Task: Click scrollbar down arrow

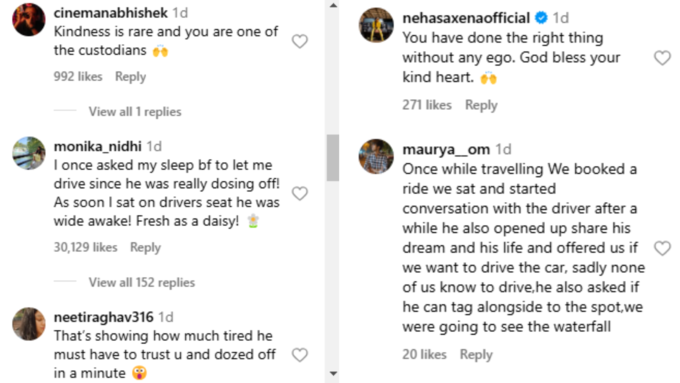Action: pyautogui.click(x=333, y=373)
